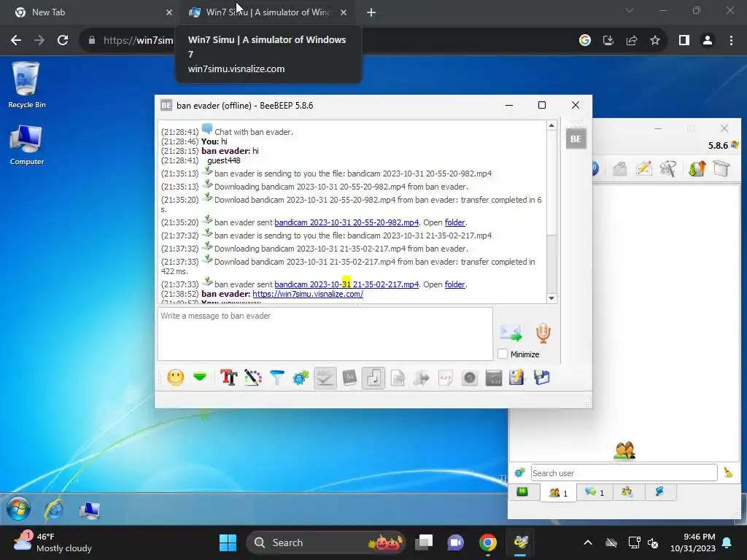Screen dimensions: 747x560
Task: Open folder link at 21:37:33
Action: tap(454, 284)
